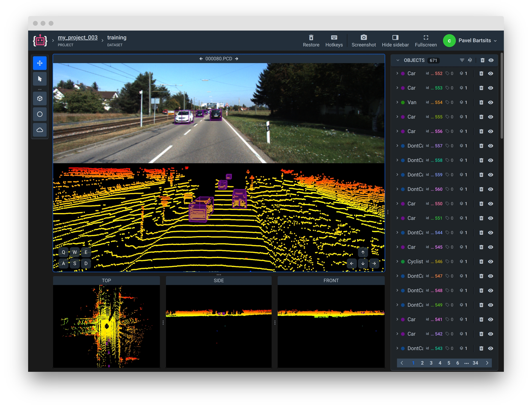Toggle visibility of Cyclist object 546
Viewport: 532px width, 412px height.
point(490,261)
